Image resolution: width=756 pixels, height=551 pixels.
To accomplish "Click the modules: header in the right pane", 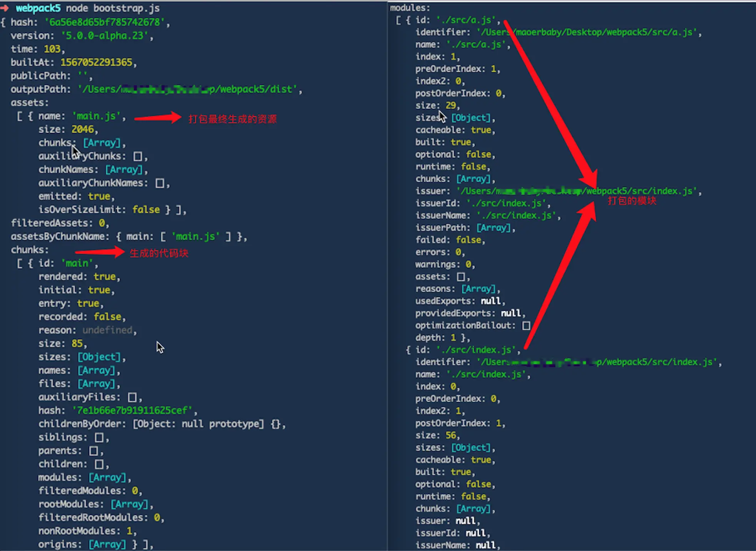I will (410, 8).
